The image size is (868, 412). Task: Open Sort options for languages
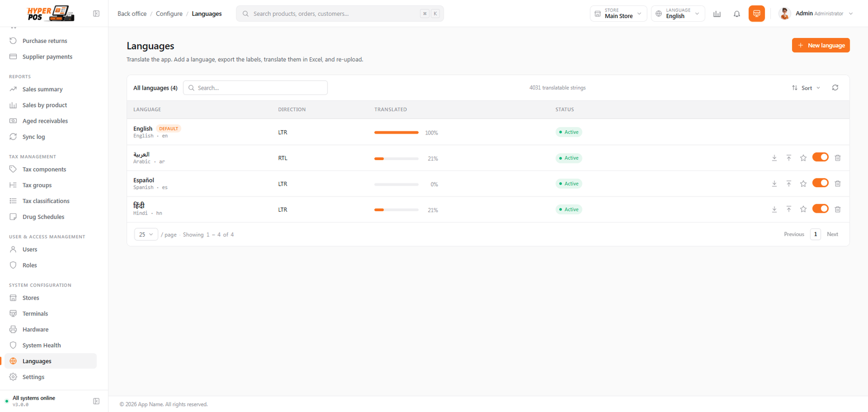(x=806, y=88)
